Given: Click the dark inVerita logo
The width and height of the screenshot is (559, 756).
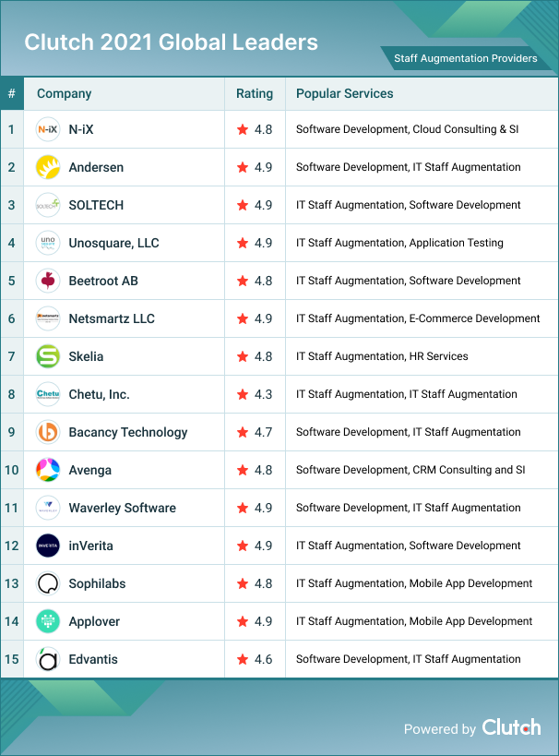Looking at the screenshot, I should click(48, 546).
